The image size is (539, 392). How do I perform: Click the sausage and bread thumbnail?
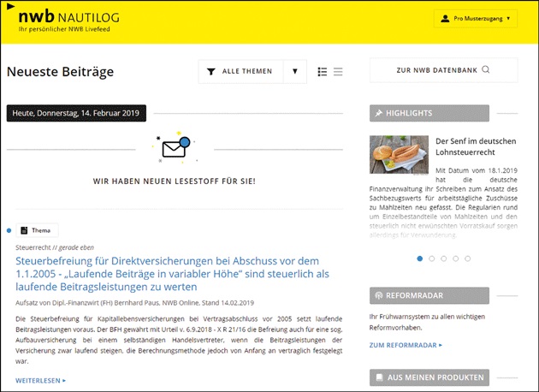tap(399, 155)
